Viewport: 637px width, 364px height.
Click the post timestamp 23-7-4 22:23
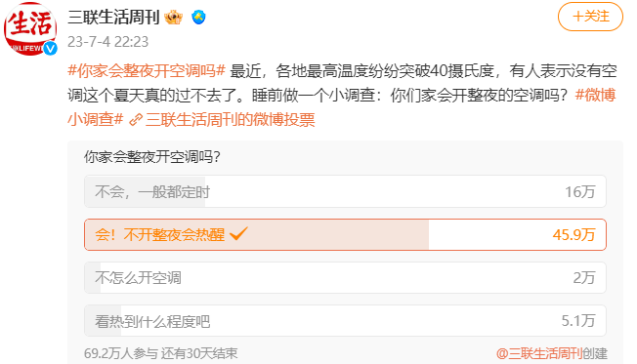click(108, 41)
